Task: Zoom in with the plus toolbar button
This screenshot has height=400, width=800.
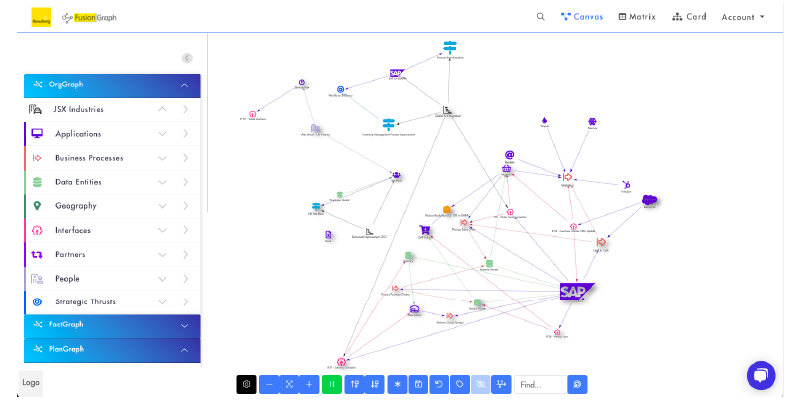Action: 309,384
